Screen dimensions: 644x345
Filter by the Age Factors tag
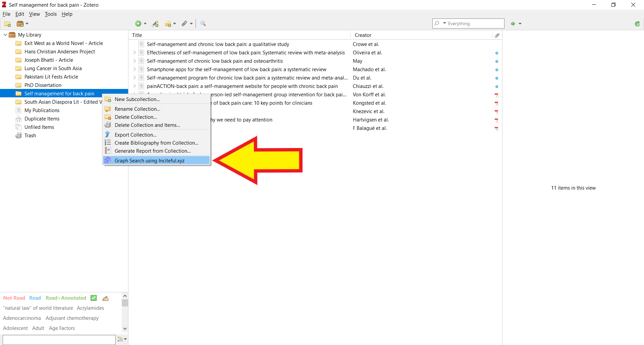coord(62,328)
